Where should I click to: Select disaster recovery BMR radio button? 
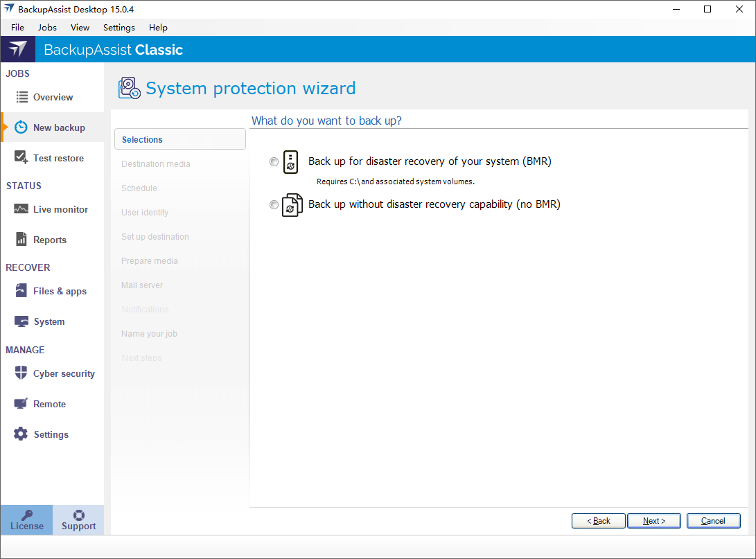coord(274,162)
